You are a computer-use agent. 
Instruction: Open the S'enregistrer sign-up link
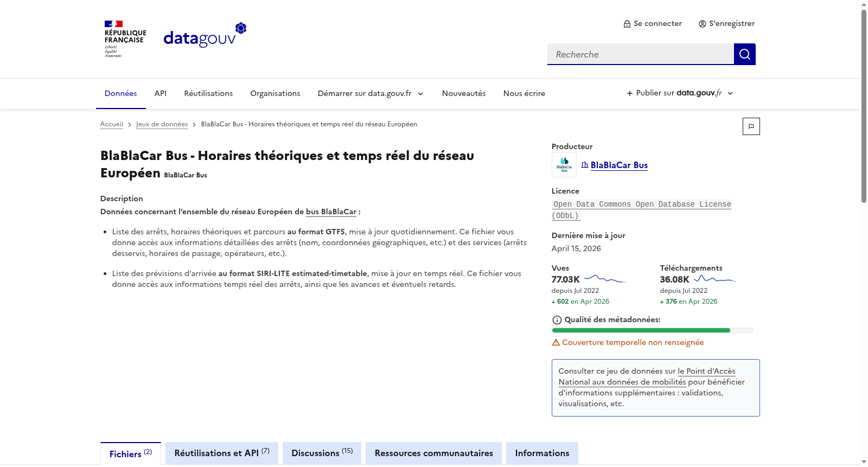[726, 24]
